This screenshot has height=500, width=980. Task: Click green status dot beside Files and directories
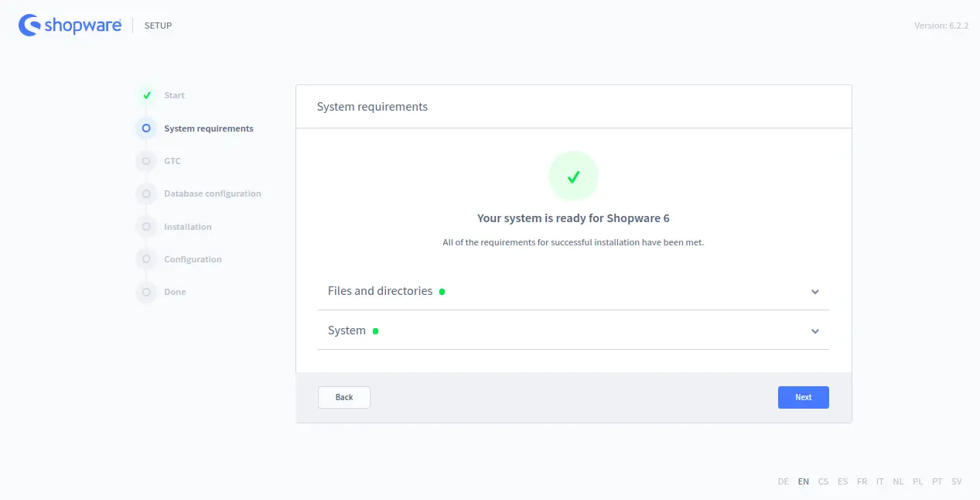(x=442, y=292)
